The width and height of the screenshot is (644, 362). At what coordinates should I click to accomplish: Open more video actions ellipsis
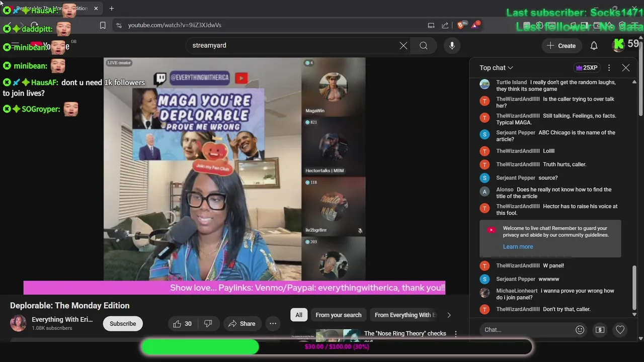(x=273, y=324)
